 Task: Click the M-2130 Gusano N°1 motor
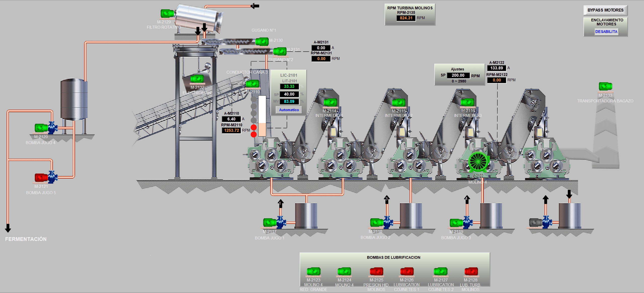(262, 42)
